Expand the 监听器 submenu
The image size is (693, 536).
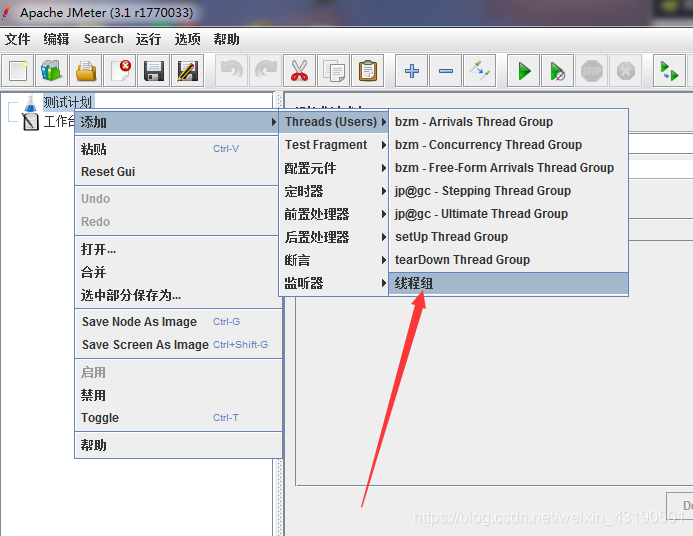(334, 283)
